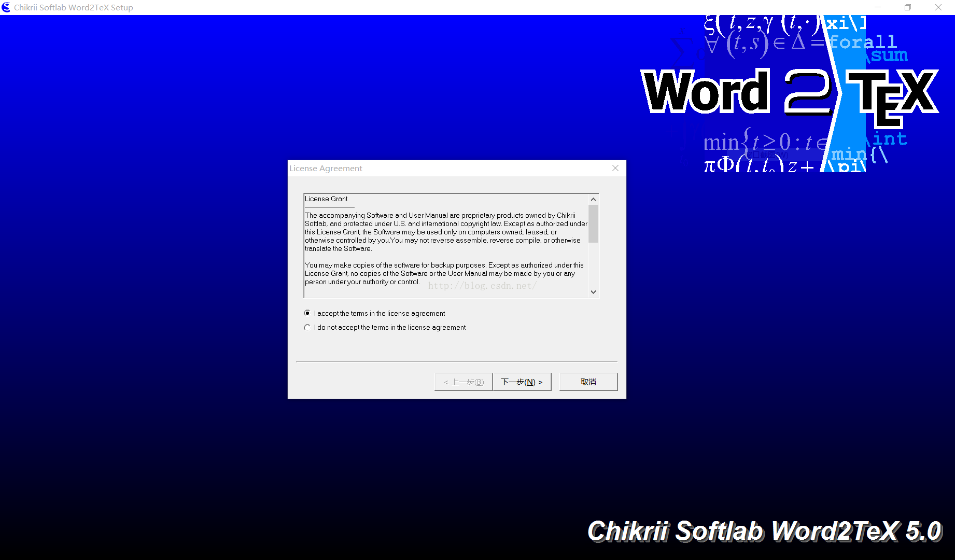Click the 下一步(N) next button
The width and height of the screenshot is (955, 560).
pyautogui.click(x=522, y=382)
